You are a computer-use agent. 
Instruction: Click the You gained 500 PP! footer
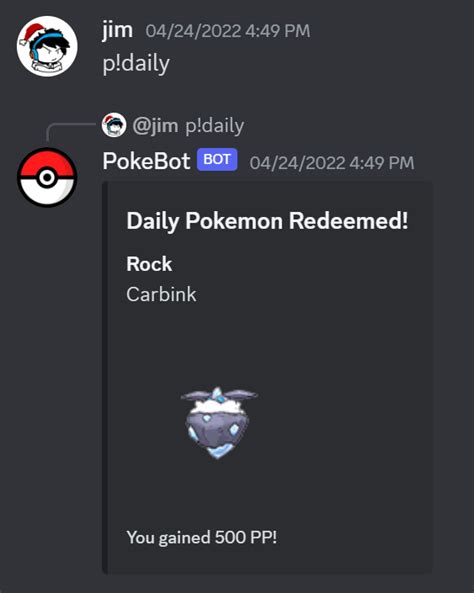coord(202,537)
